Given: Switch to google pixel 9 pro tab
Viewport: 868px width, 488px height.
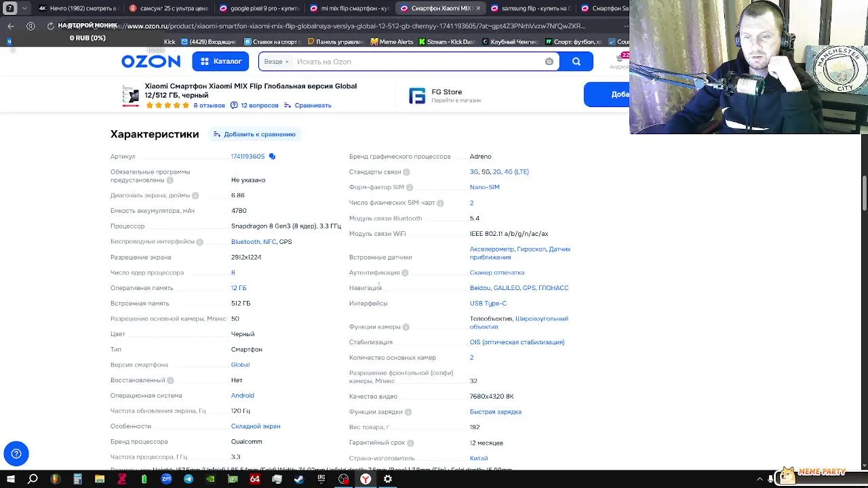Looking at the screenshot, I should [x=259, y=8].
